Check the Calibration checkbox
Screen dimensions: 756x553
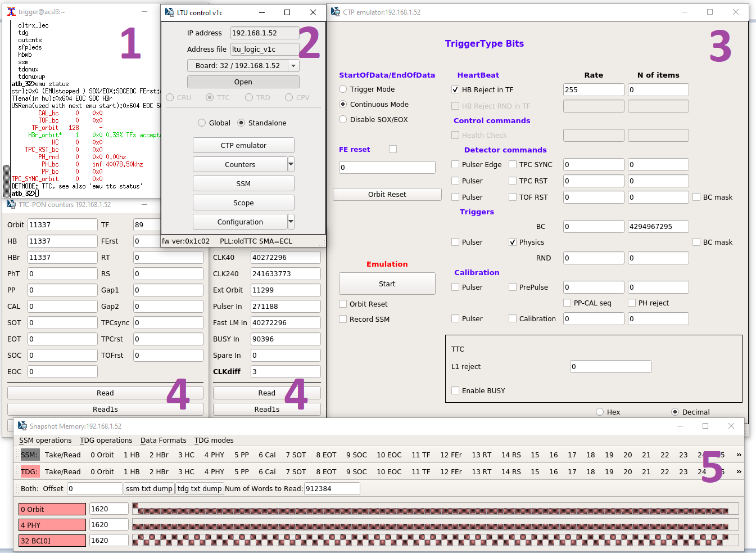pos(513,318)
